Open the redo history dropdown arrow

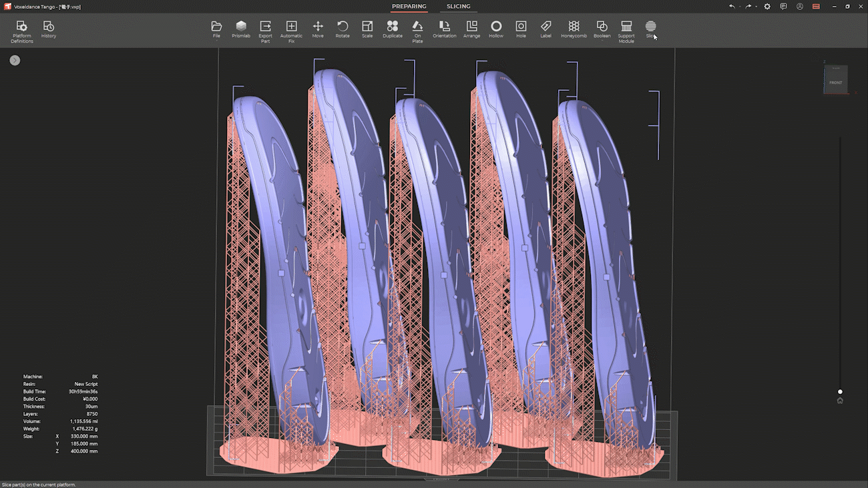coord(756,7)
